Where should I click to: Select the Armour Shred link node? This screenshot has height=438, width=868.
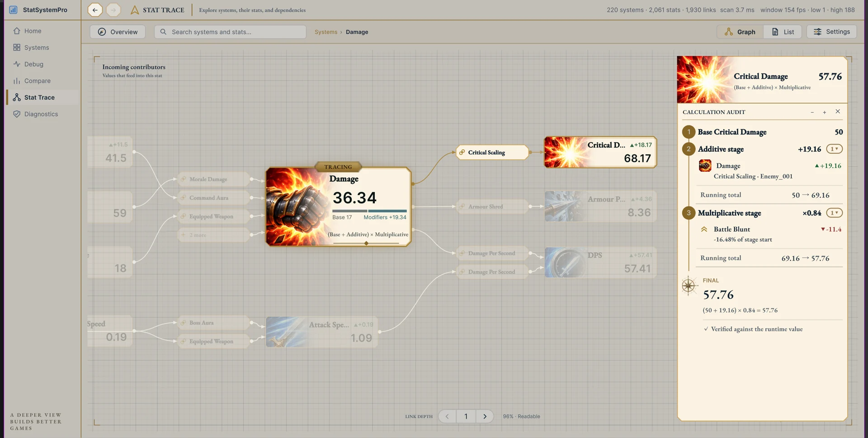492,207
